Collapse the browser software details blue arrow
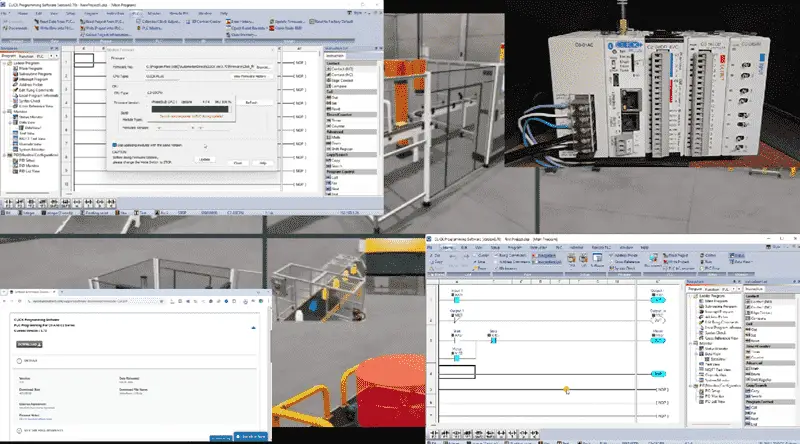The width and height of the screenshot is (800, 444). (254, 328)
